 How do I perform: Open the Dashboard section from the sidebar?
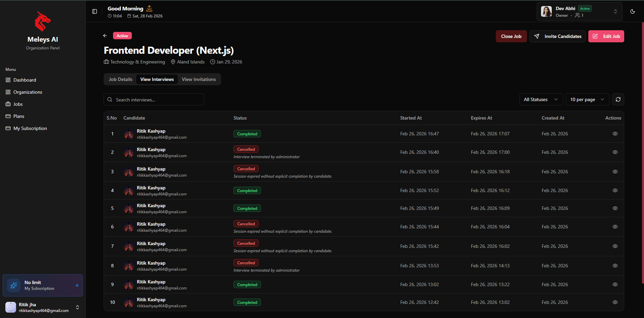point(24,80)
